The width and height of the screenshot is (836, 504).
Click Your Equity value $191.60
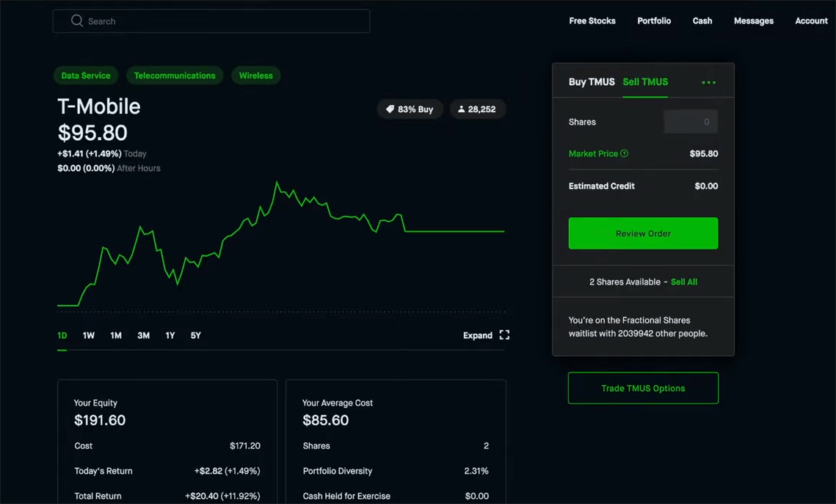100,420
